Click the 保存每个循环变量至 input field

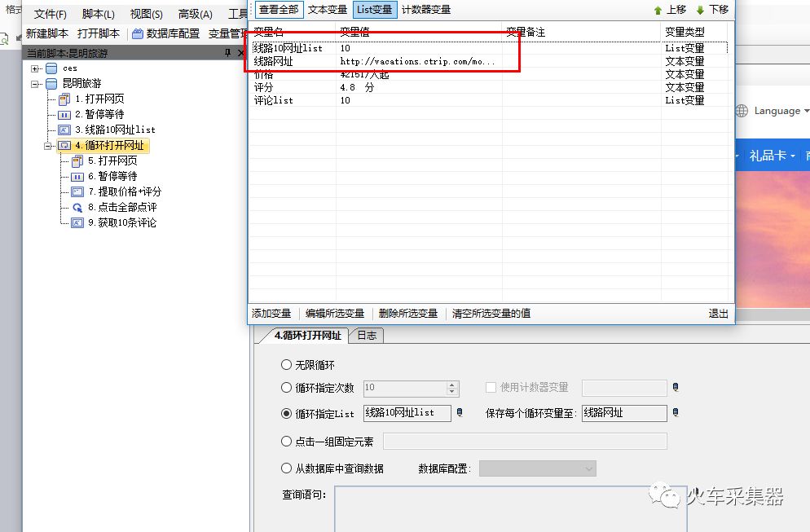pyautogui.click(x=624, y=413)
